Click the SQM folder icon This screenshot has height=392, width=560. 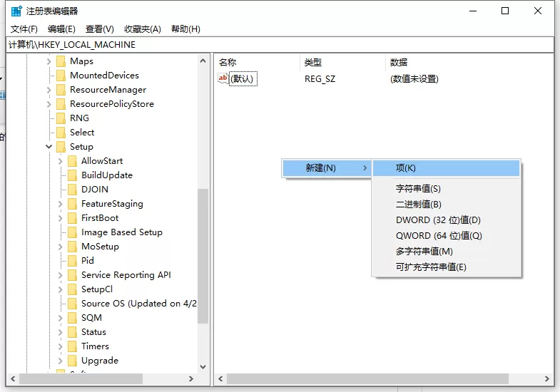73,318
